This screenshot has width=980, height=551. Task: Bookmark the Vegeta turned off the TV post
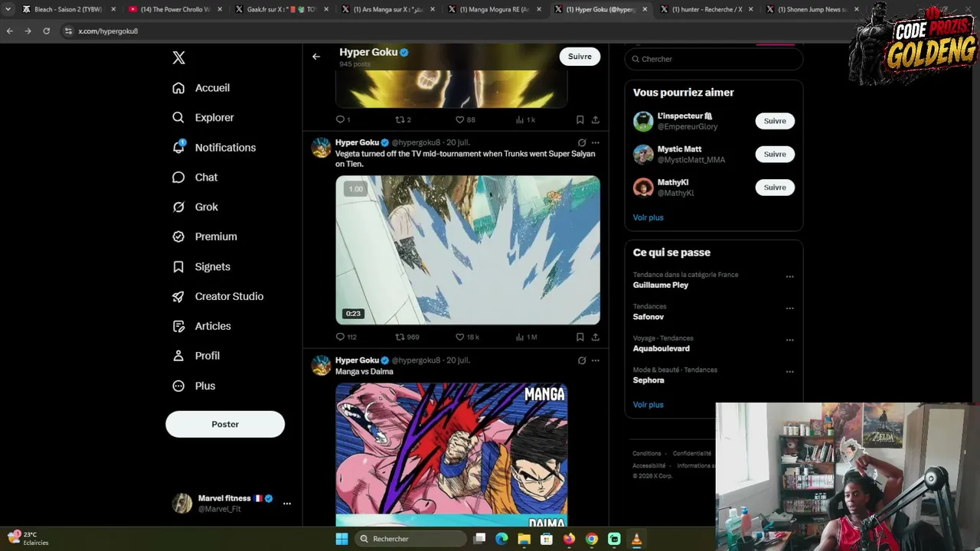point(580,337)
